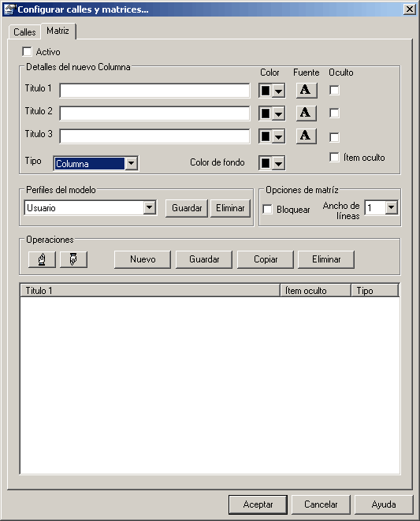Screen dimensions: 420x521
Task: Confirm with the Aceptar button
Action: [x=258, y=504]
